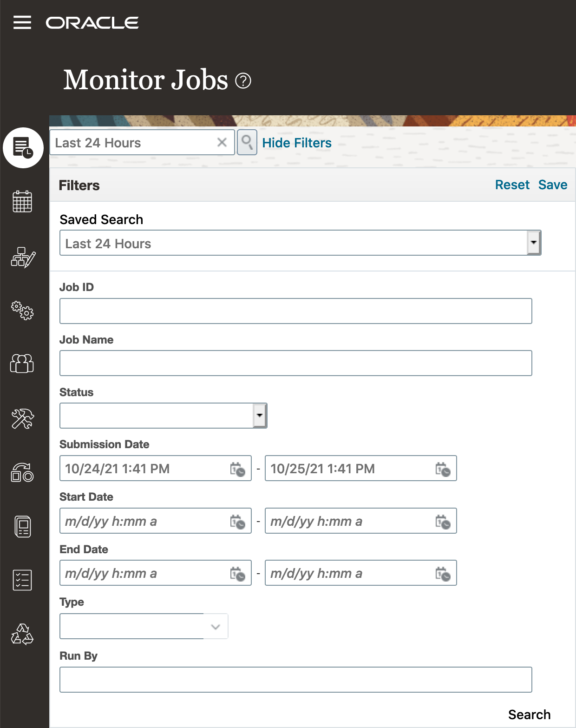Open the users group sidebar icon
The height and width of the screenshot is (728, 576).
point(22,364)
